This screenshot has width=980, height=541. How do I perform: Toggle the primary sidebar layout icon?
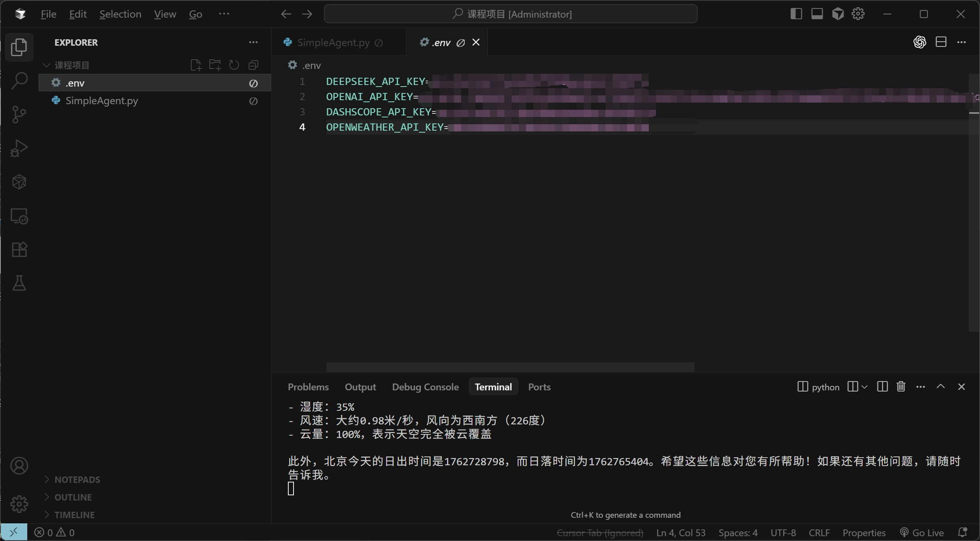796,14
